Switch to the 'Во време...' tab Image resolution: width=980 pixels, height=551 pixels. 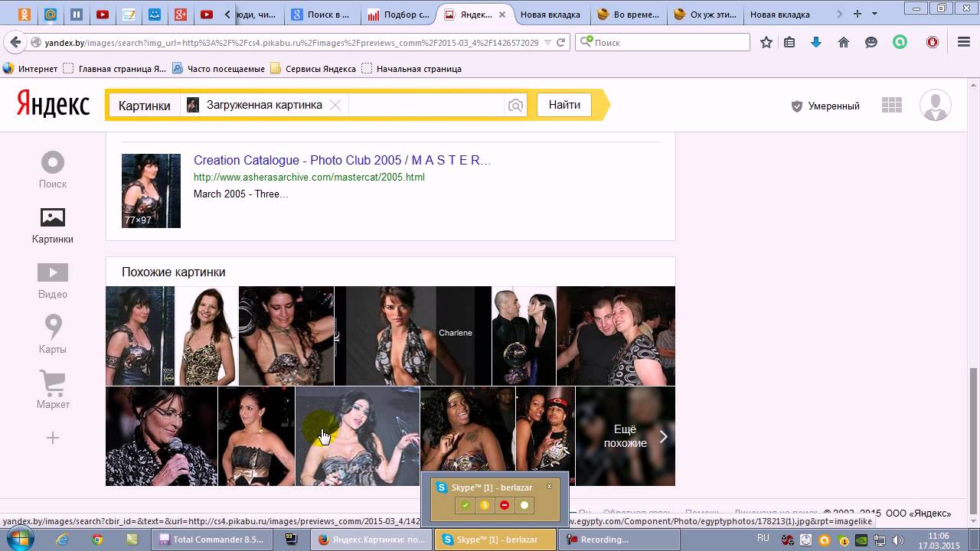[x=629, y=15]
